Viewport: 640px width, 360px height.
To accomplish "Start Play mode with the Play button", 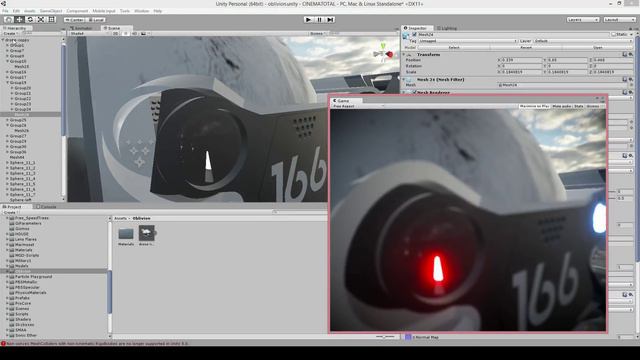I will point(309,20).
